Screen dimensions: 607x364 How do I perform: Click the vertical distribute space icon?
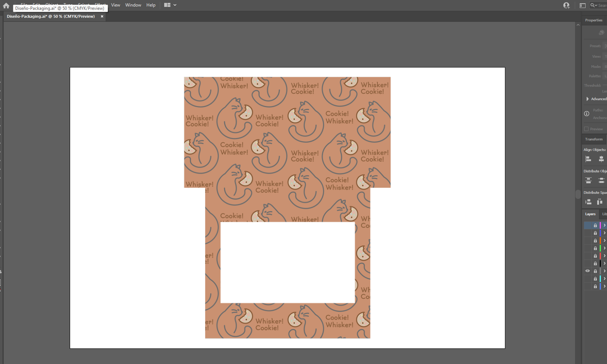click(588, 202)
